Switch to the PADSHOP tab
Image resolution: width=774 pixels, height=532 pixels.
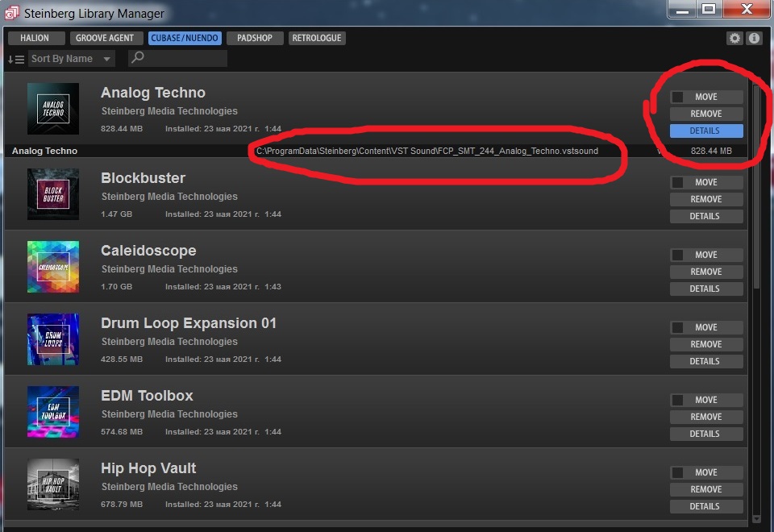pos(255,38)
